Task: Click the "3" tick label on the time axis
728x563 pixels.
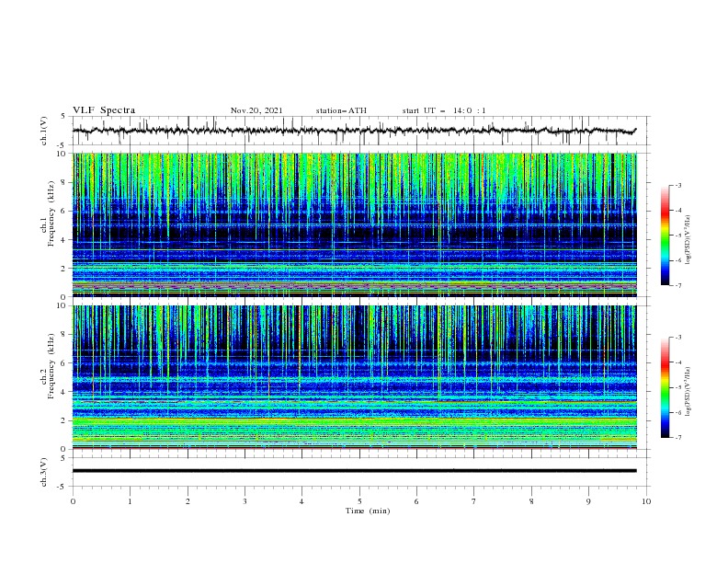Action: tap(245, 501)
